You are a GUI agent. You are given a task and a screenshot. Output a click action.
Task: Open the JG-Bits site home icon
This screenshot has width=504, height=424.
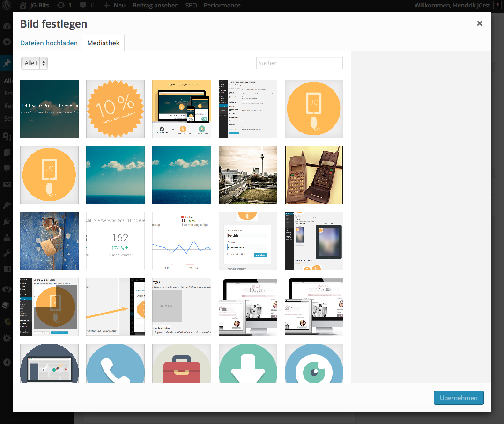(22, 6)
